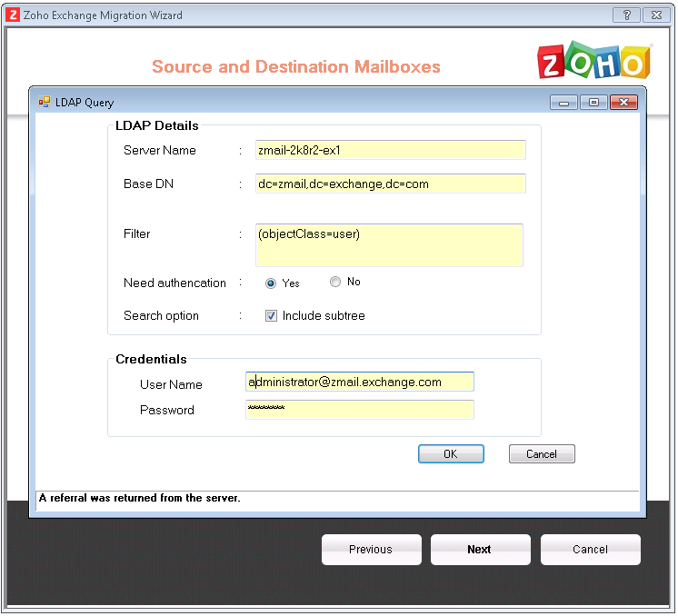Click inside the Filter text area

point(390,245)
